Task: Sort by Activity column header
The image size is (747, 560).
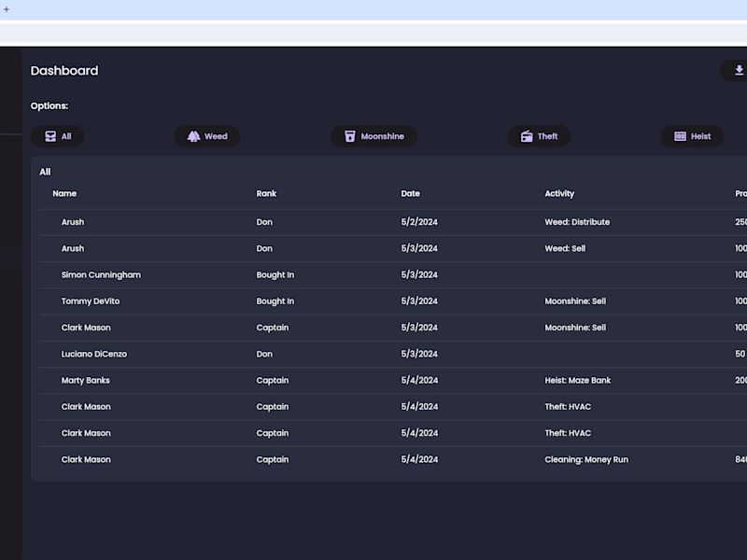Action: [x=559, y=193]
